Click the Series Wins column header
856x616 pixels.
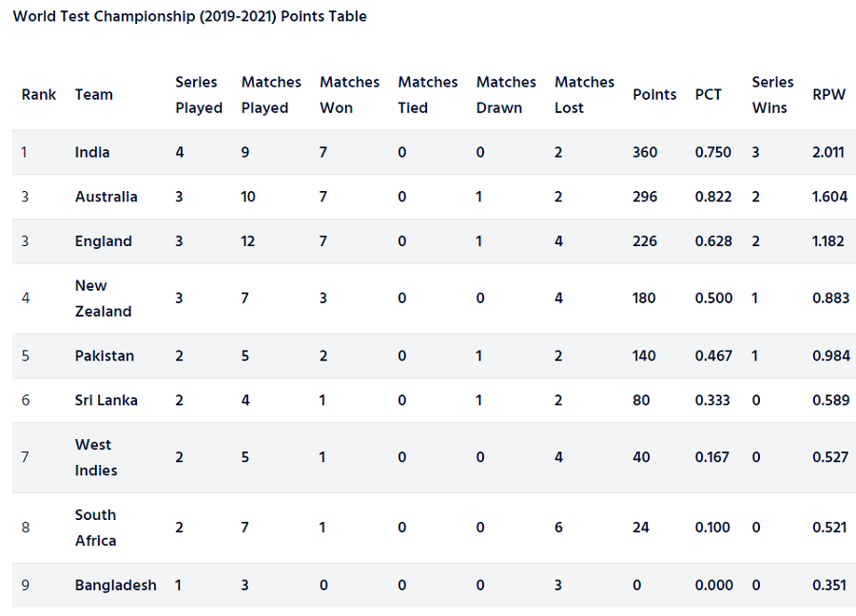click(x=772, y=95)
